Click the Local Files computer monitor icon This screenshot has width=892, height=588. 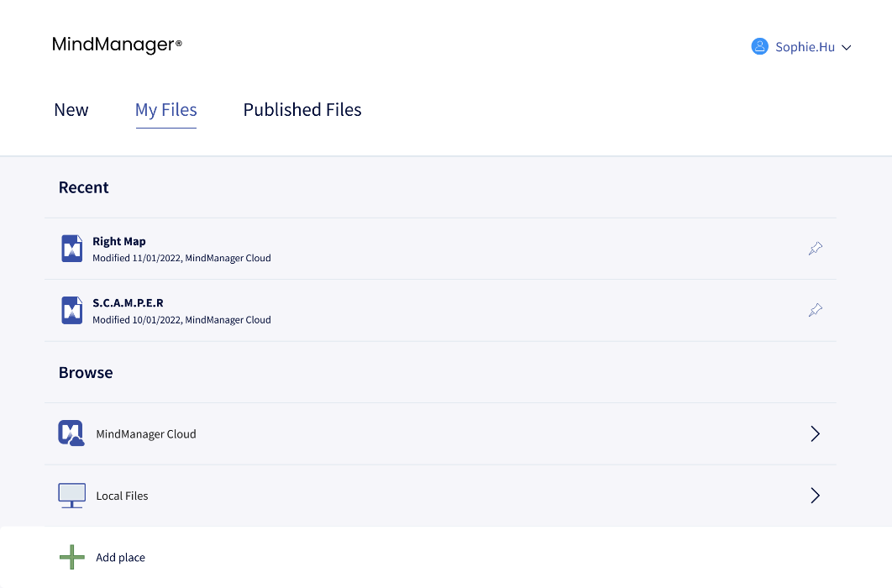pos(71,495)
